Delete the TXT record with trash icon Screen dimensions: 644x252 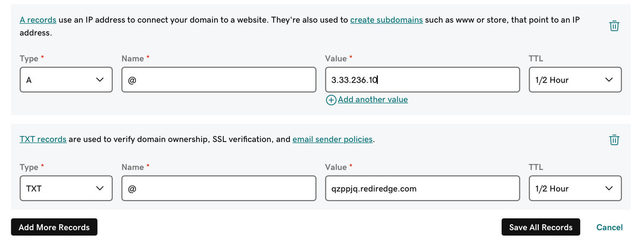click(614, 140)
